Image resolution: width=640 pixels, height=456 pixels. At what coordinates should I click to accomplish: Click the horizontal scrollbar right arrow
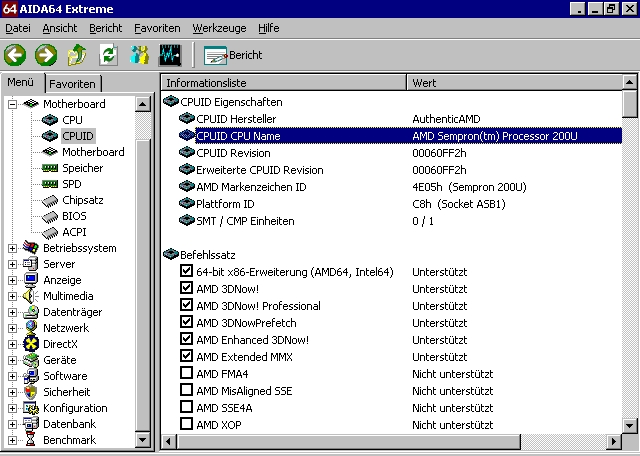tap(613, 441)
